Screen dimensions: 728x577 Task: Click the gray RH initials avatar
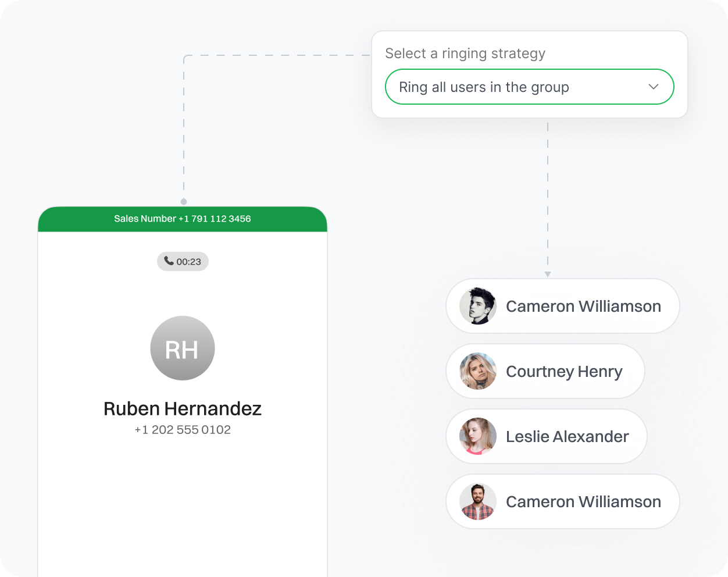pos(183,348)
